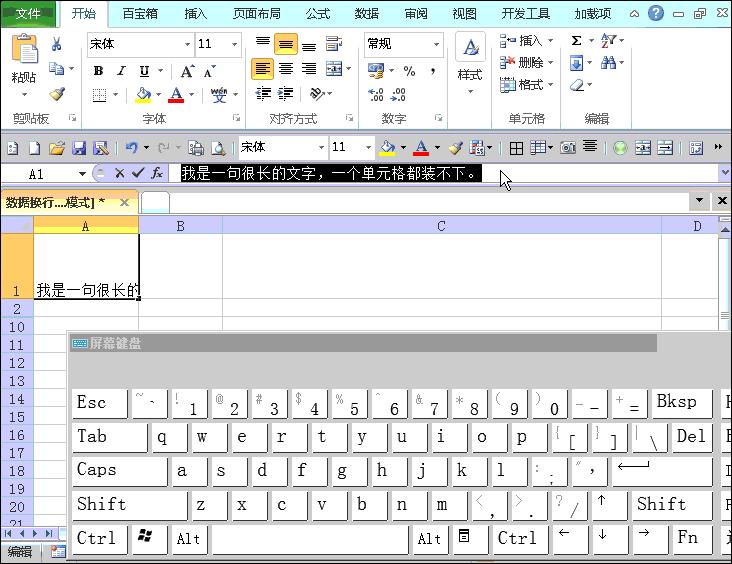732x564 pixels.
Task: Open the Name Box dropdown next to A1
Action: click(x=82, y=174)
